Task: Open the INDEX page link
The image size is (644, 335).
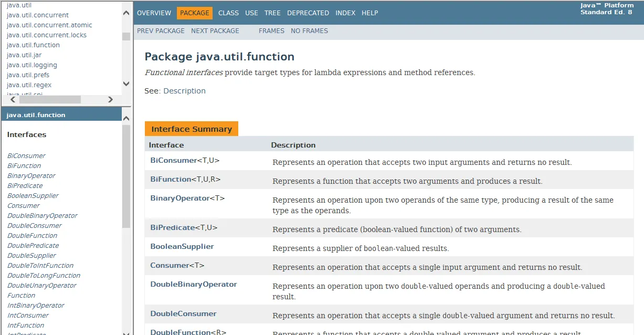Action: pos(345,13)
